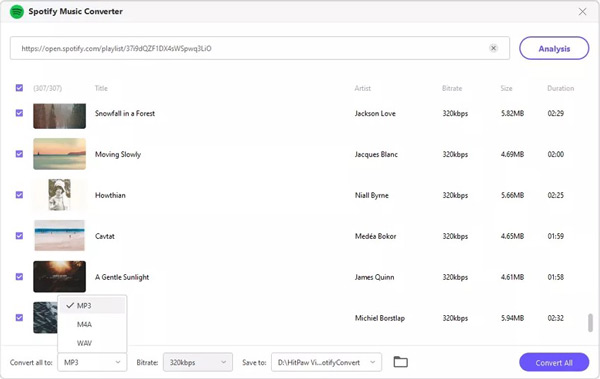
Task: Click the Bitrate column header
Action: (x=452, y=88)
